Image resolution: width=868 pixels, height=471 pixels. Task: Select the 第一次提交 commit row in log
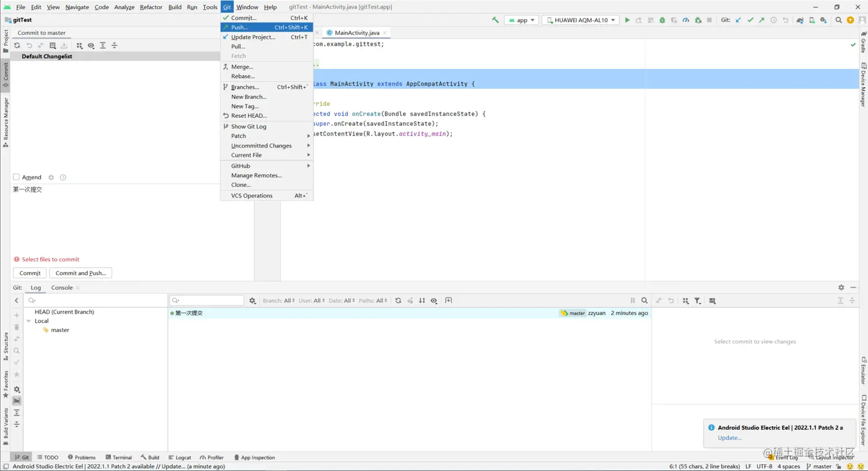410,313
